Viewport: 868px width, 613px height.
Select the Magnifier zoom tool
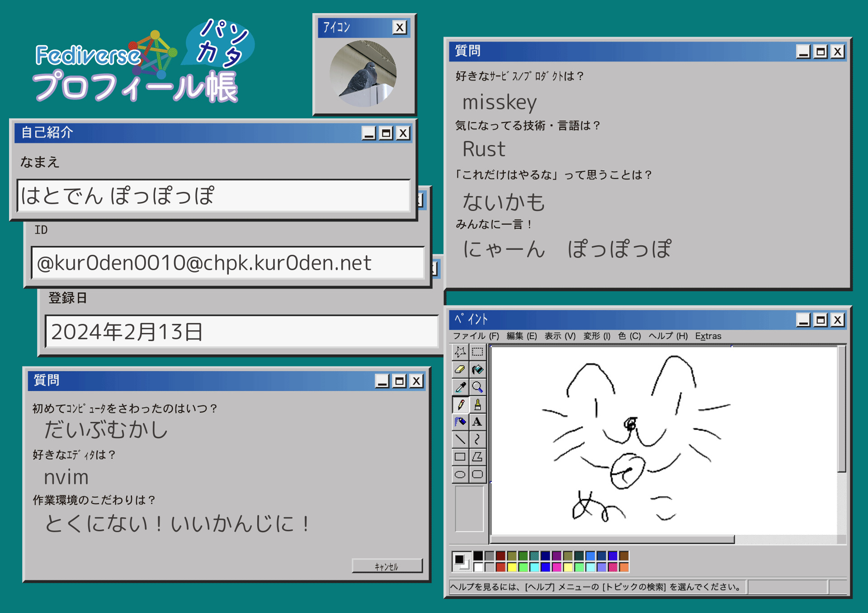pyautogui.click(x=477, y=387)
